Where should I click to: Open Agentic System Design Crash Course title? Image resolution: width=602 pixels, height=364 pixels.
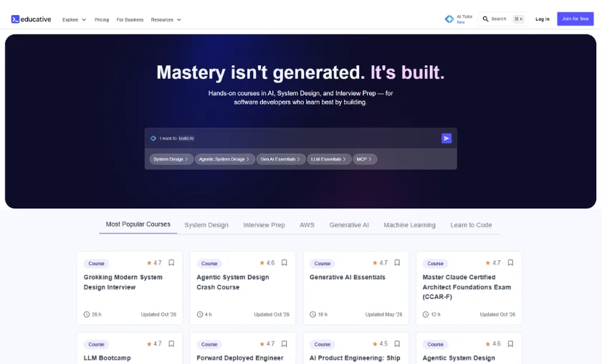coord(233,282)
